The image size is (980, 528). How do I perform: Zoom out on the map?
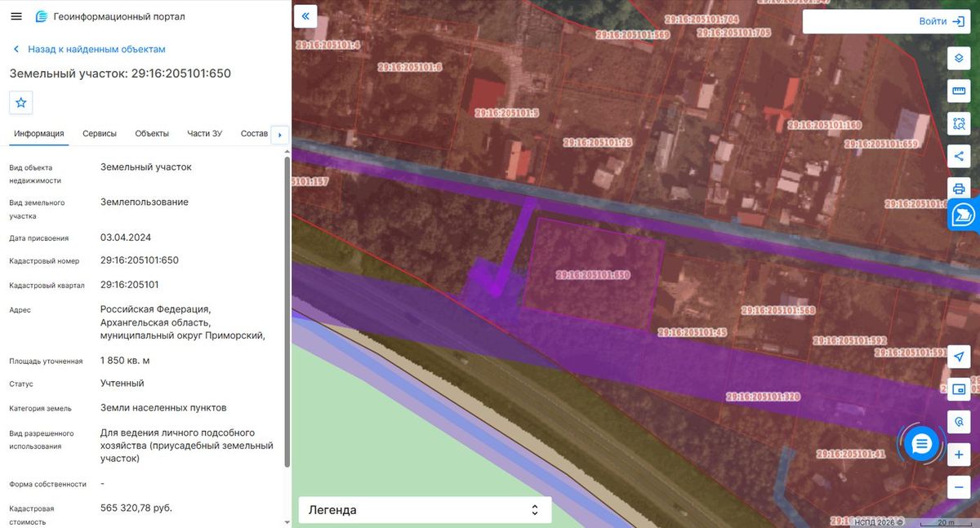[x=959, y=487]
